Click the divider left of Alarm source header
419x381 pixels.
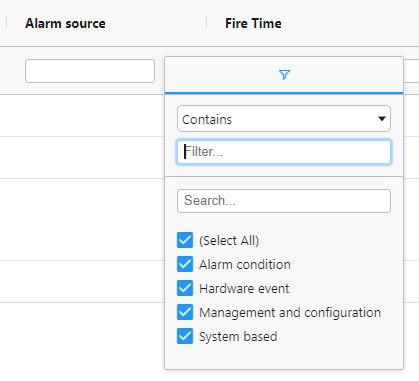[x=6, y=23]
